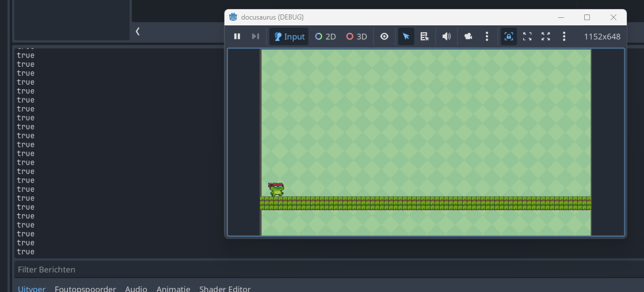This screenshot has height=292, width=644.
Task: Open the Foutopspoorder tab
Action: [x=85, y=289]
